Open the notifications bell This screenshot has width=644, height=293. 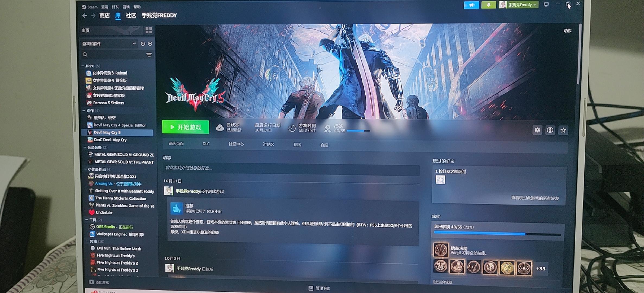coord(489,5)
